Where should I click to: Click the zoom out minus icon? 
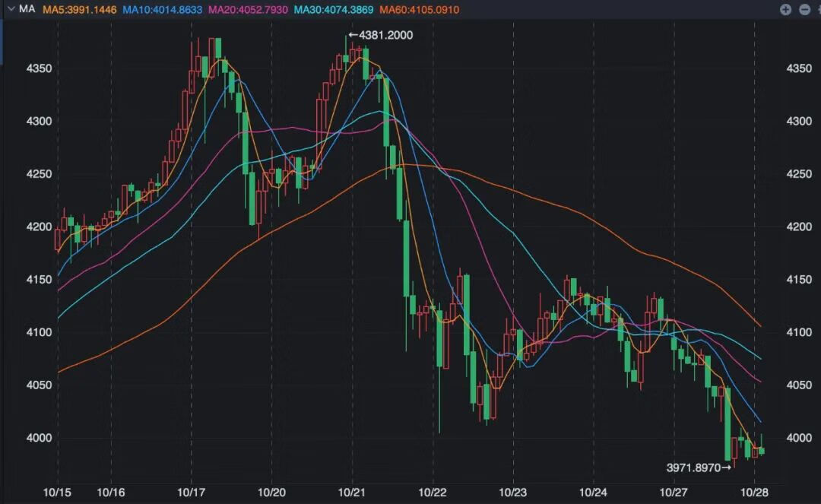[805, 9]
